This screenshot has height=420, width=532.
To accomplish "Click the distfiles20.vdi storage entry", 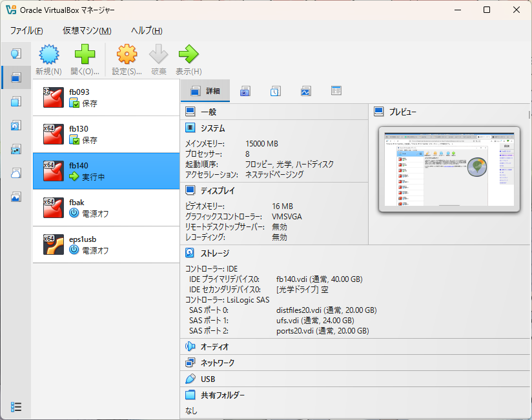I will (x=327, y=310).
